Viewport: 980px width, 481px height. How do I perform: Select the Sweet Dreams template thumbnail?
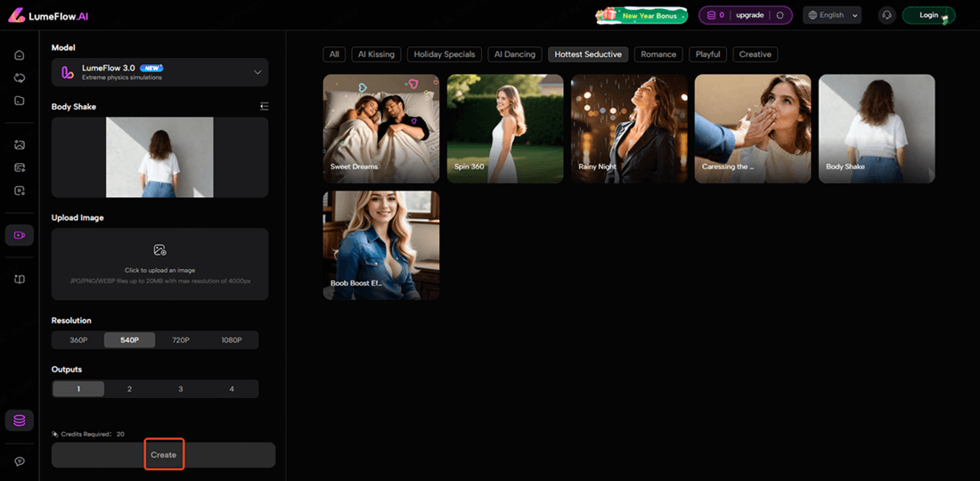pyautogui.click(x=381, y=128)
